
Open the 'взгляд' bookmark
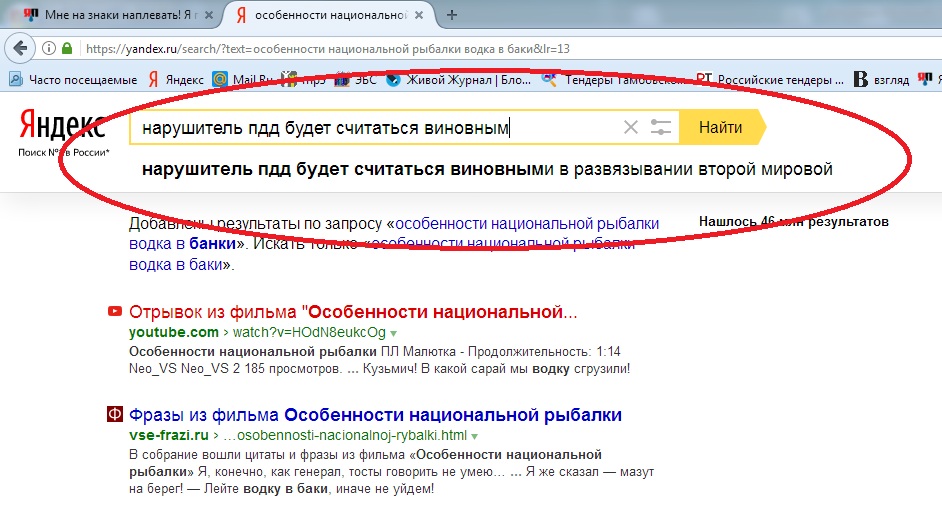click(x=882, y=79)
